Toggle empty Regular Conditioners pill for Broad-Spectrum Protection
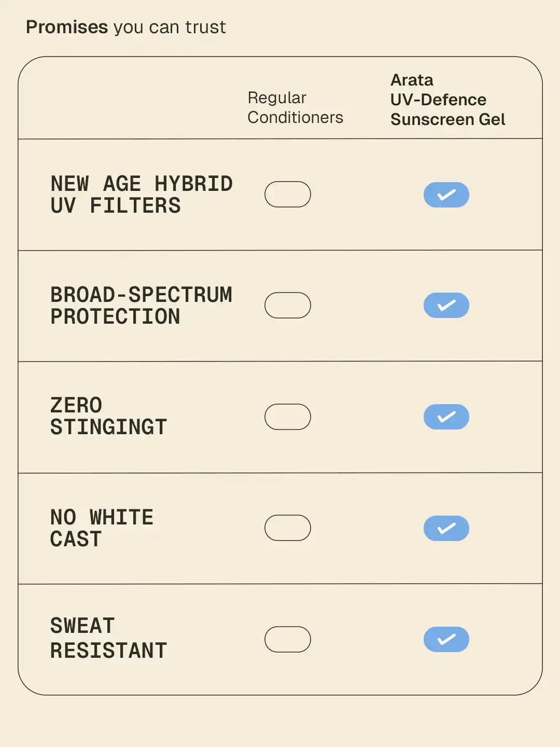 (287, 306)
